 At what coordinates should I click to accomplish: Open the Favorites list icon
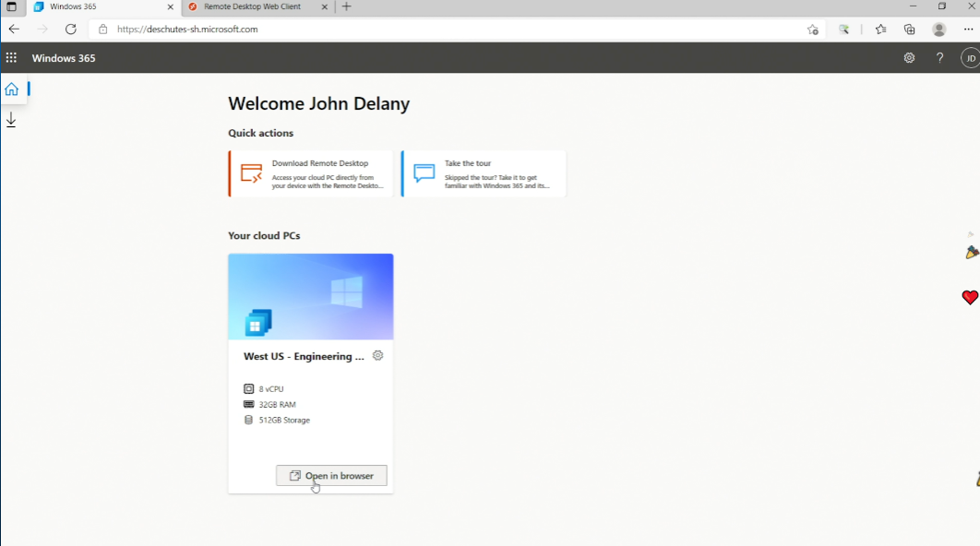pos(880,30)
